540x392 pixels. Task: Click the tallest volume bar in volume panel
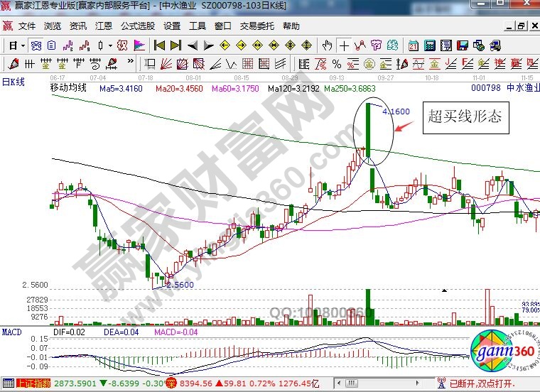point(368,307)
